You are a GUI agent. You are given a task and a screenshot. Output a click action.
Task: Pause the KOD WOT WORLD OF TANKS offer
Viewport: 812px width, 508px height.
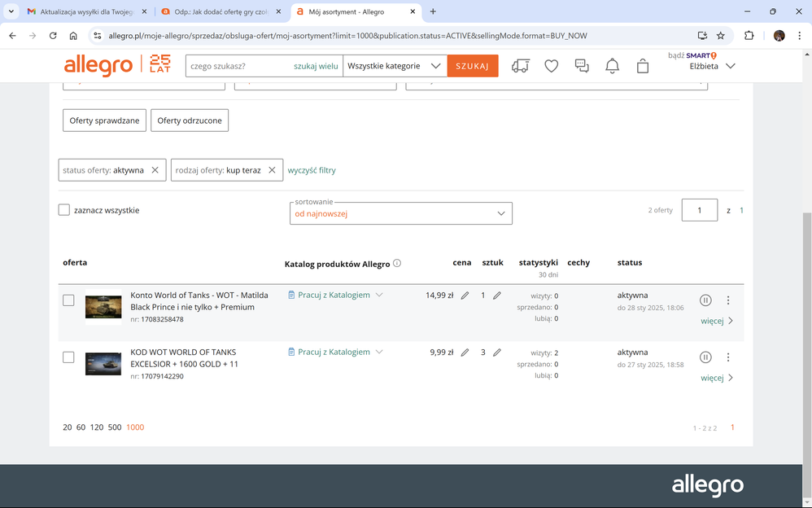(705, 357)
